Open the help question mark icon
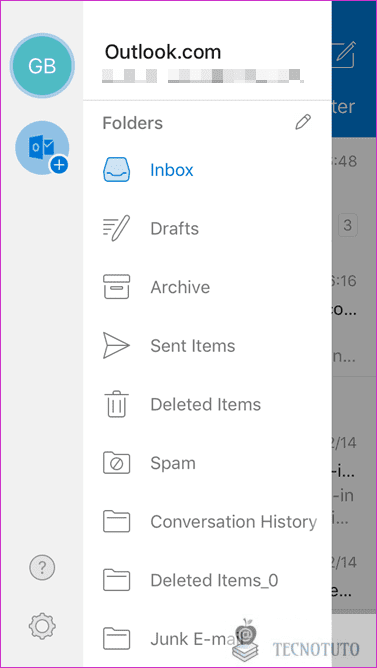Viewport: 377px width, 668px height. click(42, 567)
